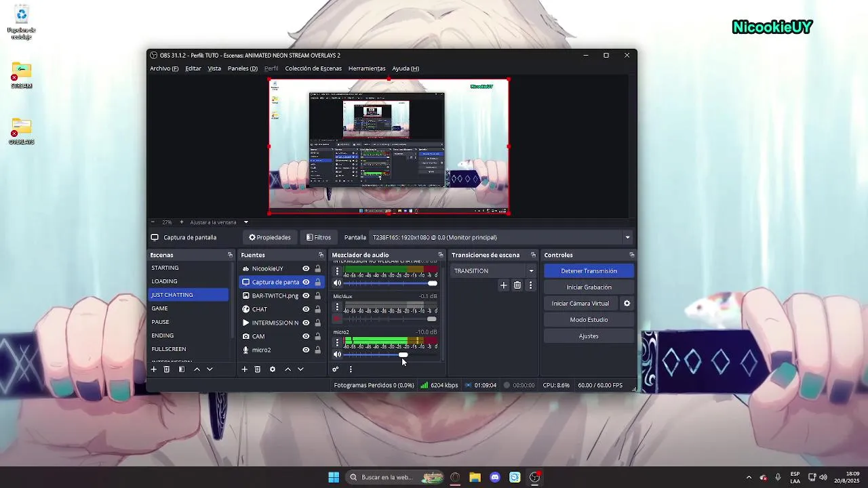Screen dimensions: 868x488
Task: Open scene filters icon in Escenas toolbar
Action: (x=182, y=369)
